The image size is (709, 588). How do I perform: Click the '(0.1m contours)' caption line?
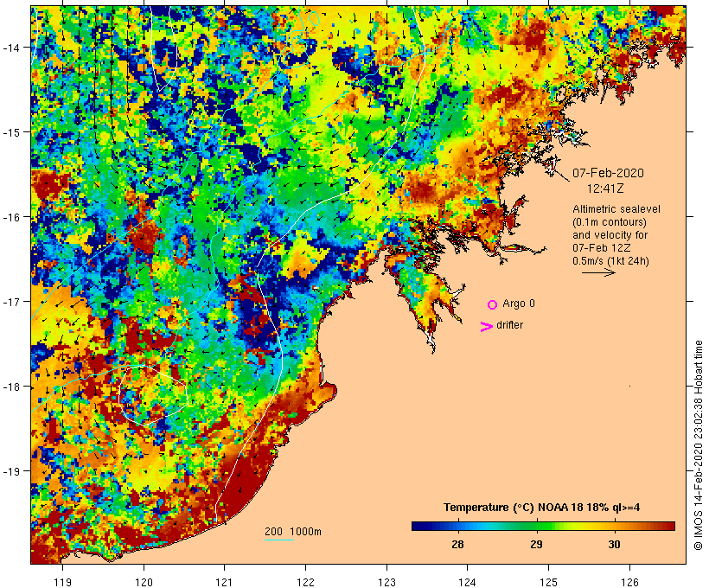point(610,222)
